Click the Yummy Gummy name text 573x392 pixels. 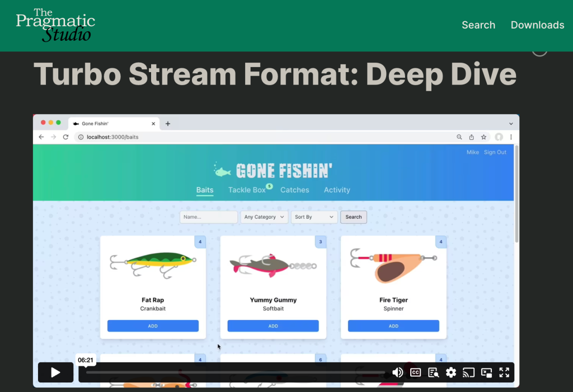click(273, 300)
